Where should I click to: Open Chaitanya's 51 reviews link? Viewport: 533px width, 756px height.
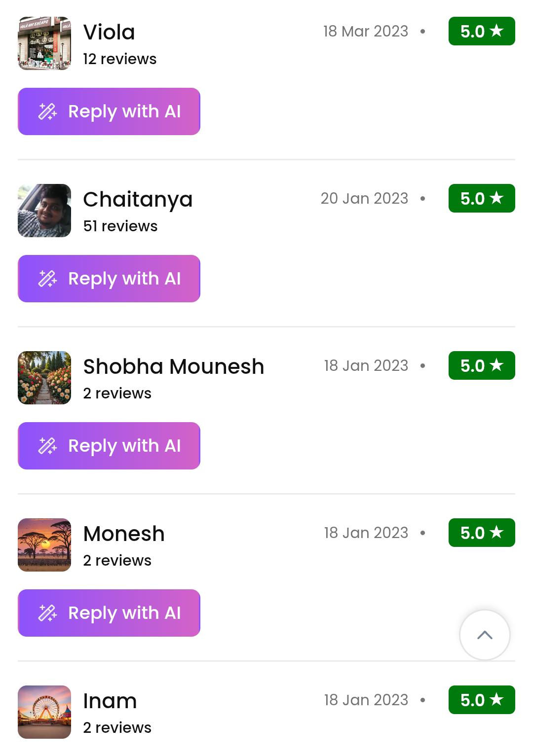point(120,226)
